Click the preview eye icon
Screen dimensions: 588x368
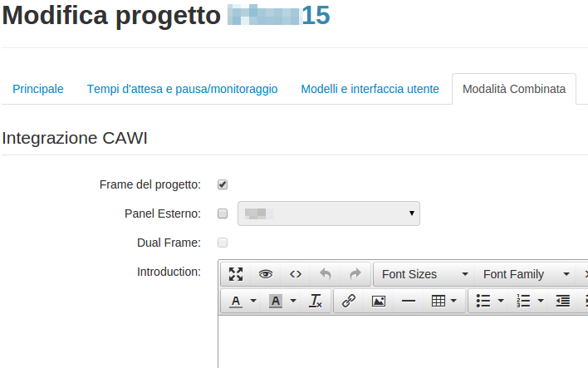266,274
